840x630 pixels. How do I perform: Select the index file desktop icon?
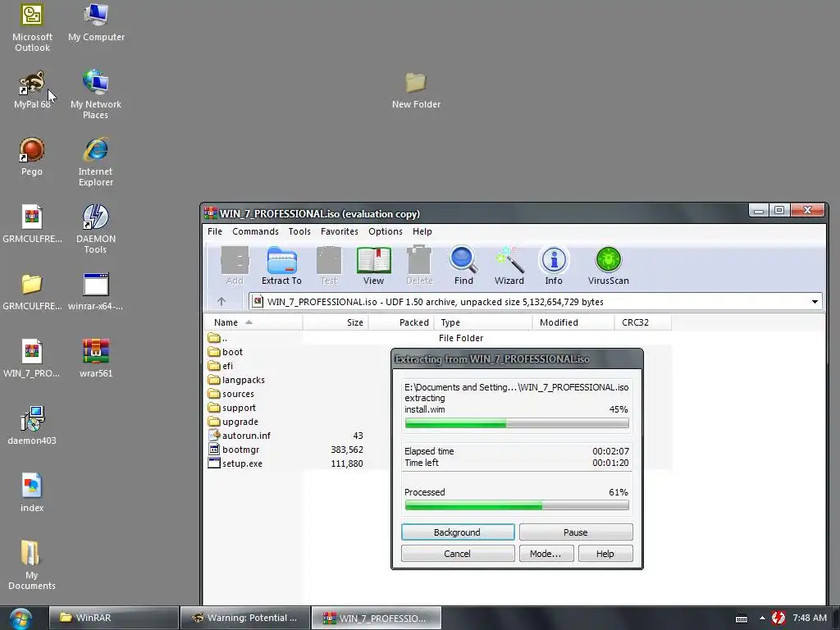pos(32,493)
